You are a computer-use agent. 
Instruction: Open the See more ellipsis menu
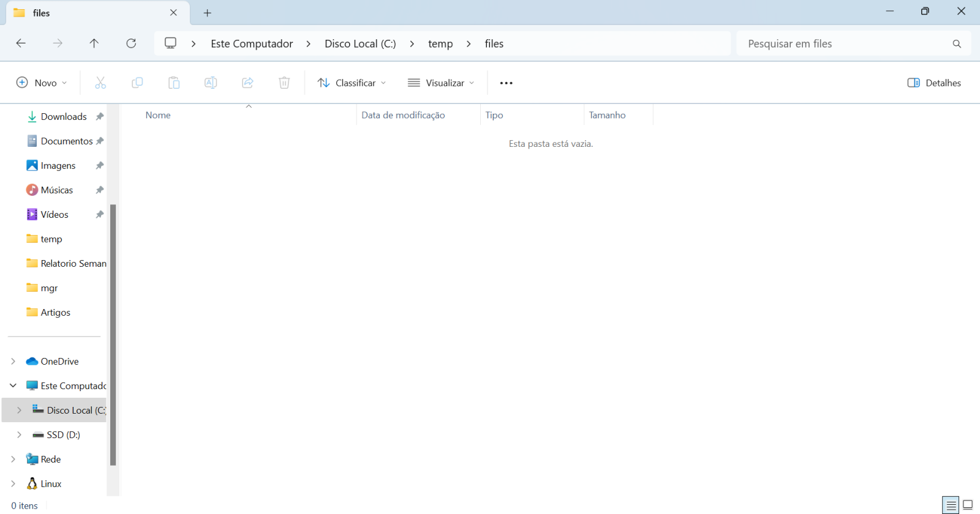[506, 83]
